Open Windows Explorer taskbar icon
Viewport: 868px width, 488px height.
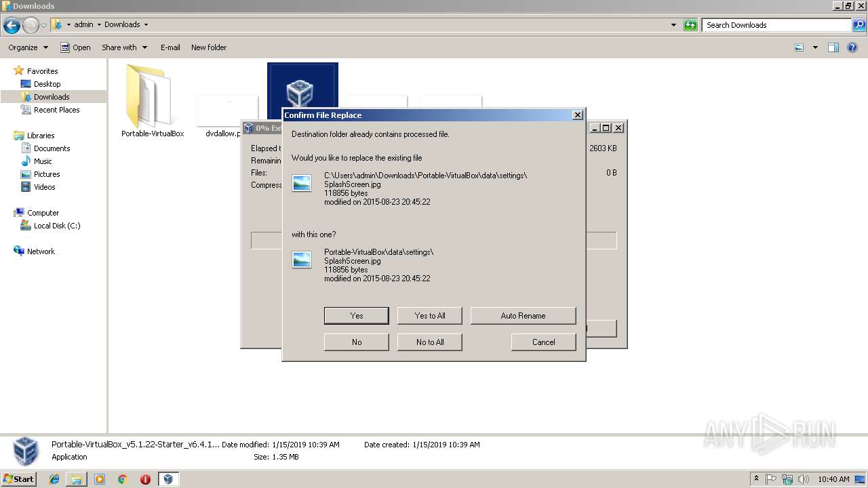tap(77, 479)
